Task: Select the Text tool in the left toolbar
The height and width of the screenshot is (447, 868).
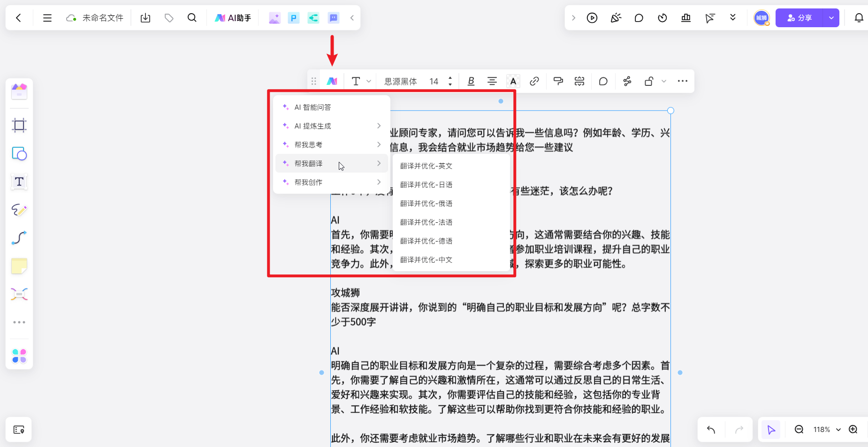Action: click(x=19, y=182)
